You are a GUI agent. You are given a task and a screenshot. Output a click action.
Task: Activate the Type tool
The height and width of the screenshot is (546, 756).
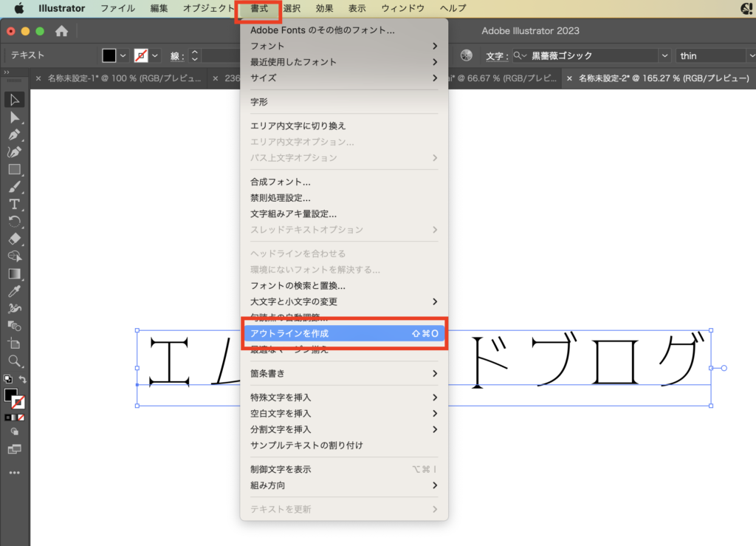(15, 204)
